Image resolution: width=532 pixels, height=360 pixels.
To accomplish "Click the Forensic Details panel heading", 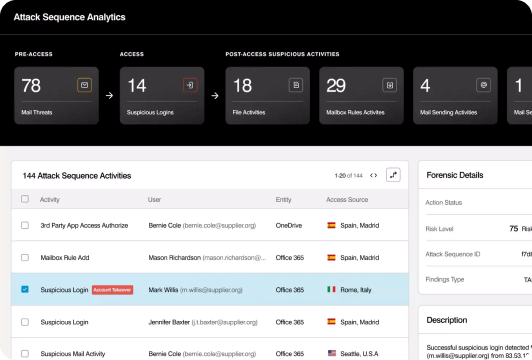I will pyautogui.click(x=455, y=175).
